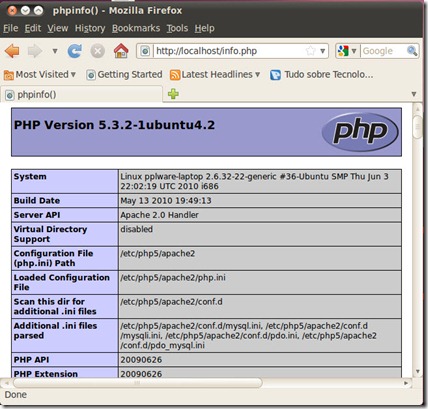The height and width of the screenshot is (409, 428).
Task: Click the Back arrow button
Action: pyautogui.click(x=12, y=51)
